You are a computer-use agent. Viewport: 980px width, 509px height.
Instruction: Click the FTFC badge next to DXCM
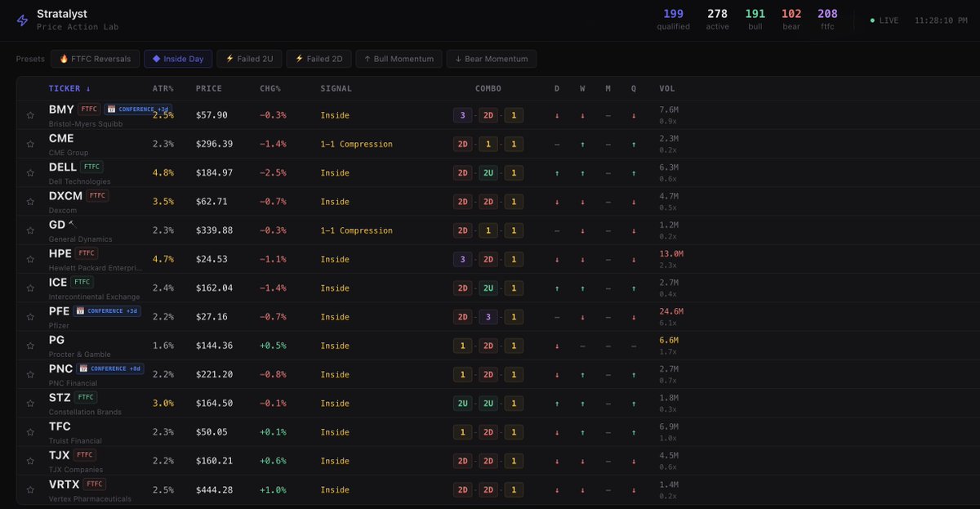(x=97, y=195)
